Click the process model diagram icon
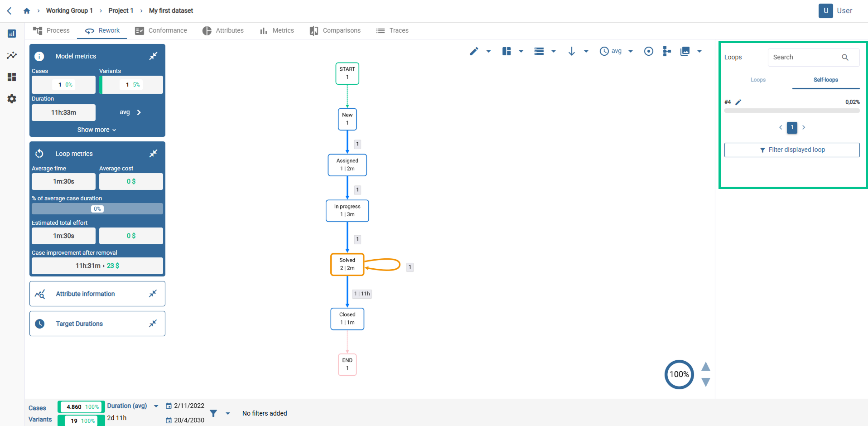Image resolution: width=868 pixels, height=426 pixels. (x=666, y=51)
